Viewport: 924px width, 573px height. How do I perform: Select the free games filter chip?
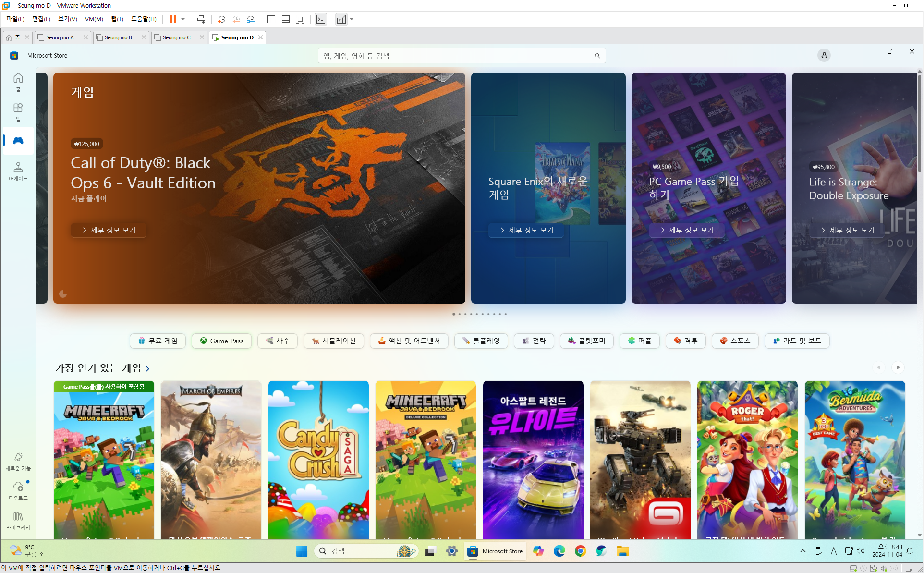click(x=158, y=341)
